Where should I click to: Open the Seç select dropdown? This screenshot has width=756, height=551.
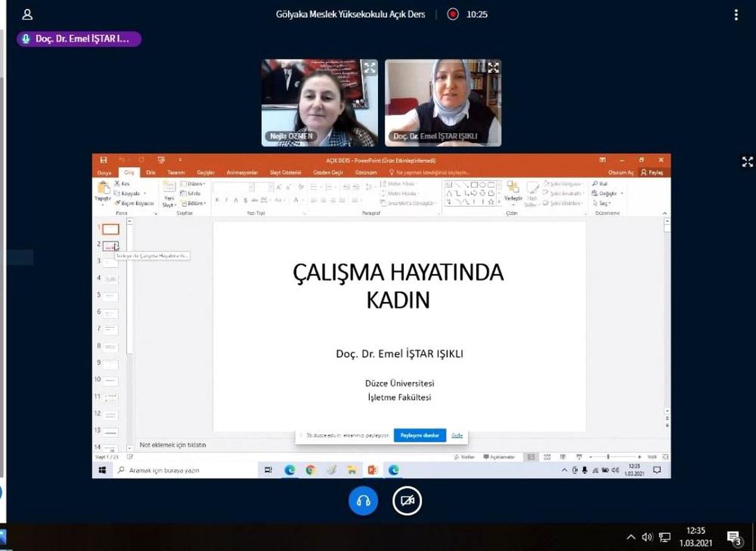point(601,203)
